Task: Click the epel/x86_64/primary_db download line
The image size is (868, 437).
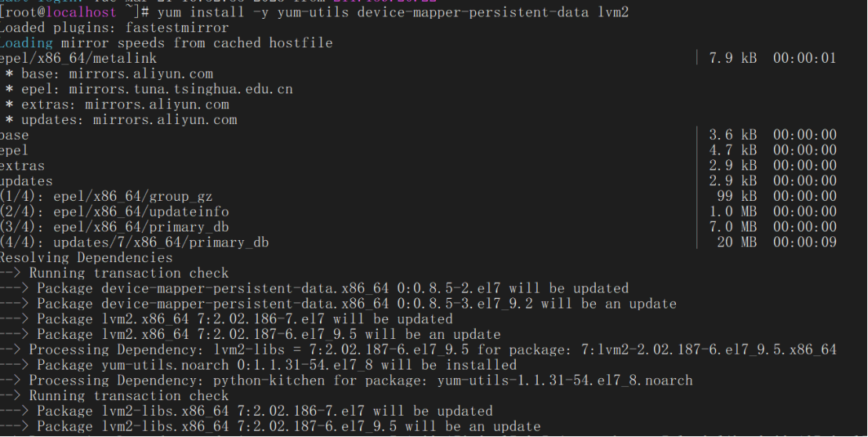Action: coord(114,227)
